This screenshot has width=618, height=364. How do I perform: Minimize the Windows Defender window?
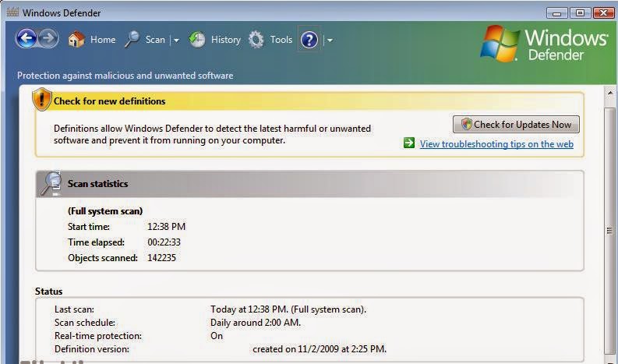pos(556,13)
